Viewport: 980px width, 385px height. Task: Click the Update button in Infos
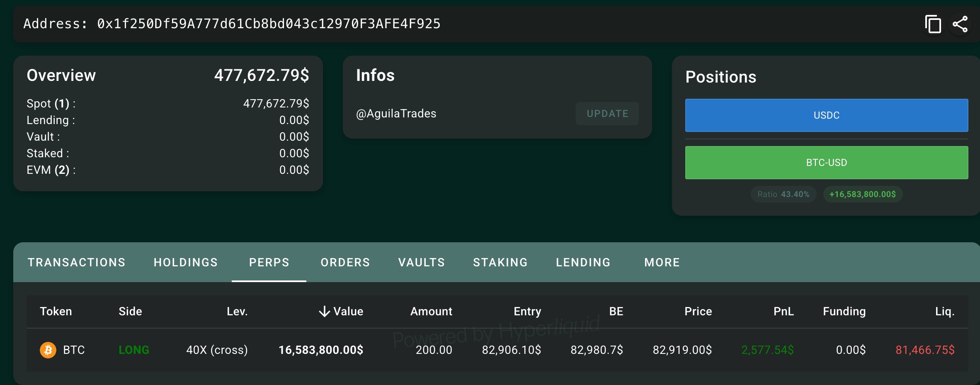click(x=607, y=114)
